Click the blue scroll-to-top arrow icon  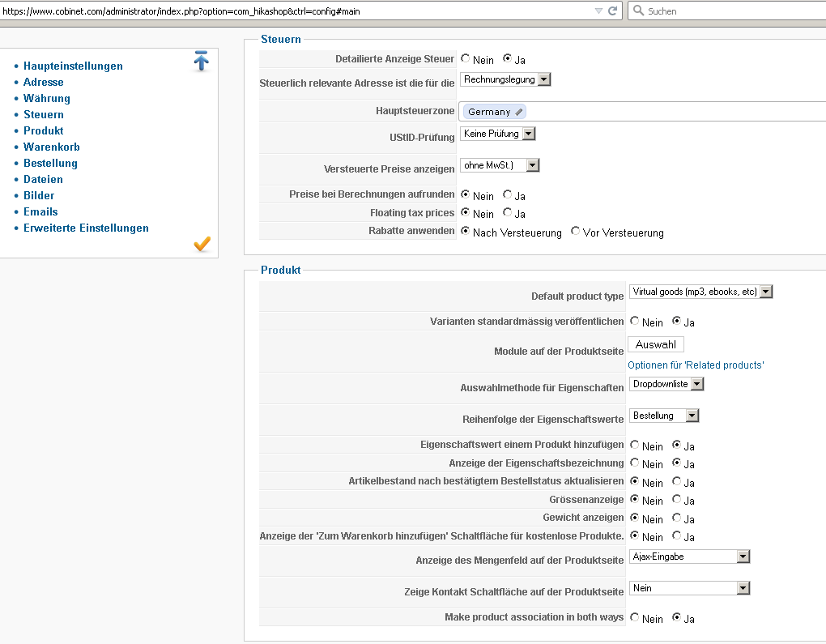click(201, 61)
